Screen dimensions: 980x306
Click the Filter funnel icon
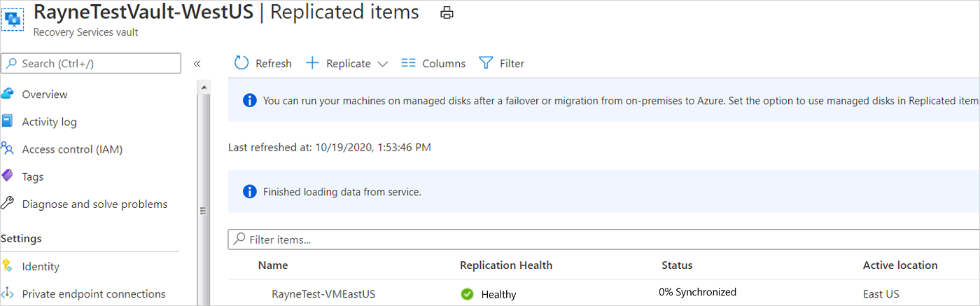pyautogui.click(x=486, y=63)
